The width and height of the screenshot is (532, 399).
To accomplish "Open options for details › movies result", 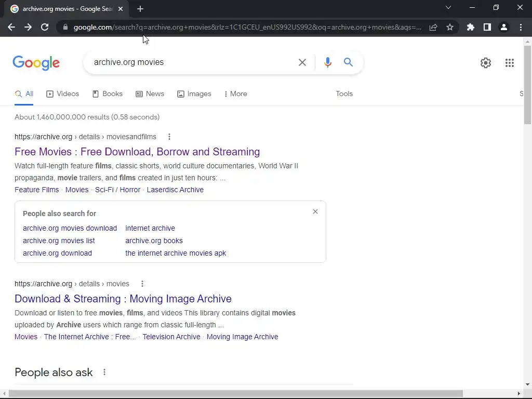I will pos(142,284).
